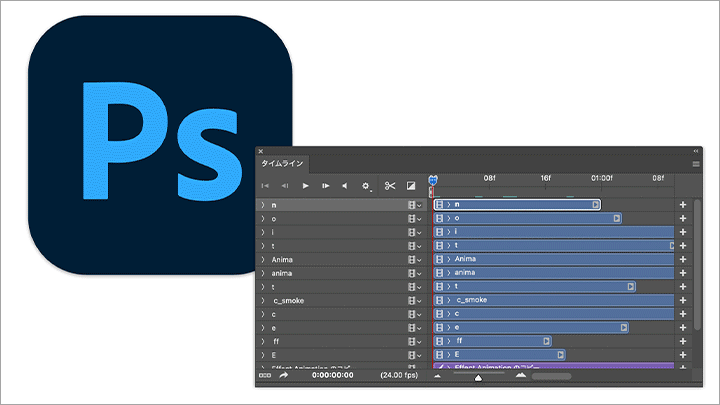Click the render video arrow icon

click(284, 375)
